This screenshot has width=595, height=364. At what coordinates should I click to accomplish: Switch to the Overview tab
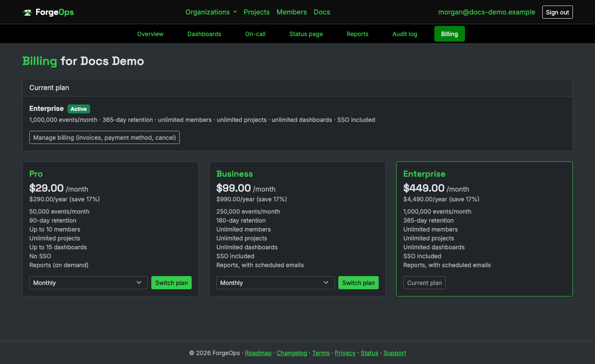[150, 34]
